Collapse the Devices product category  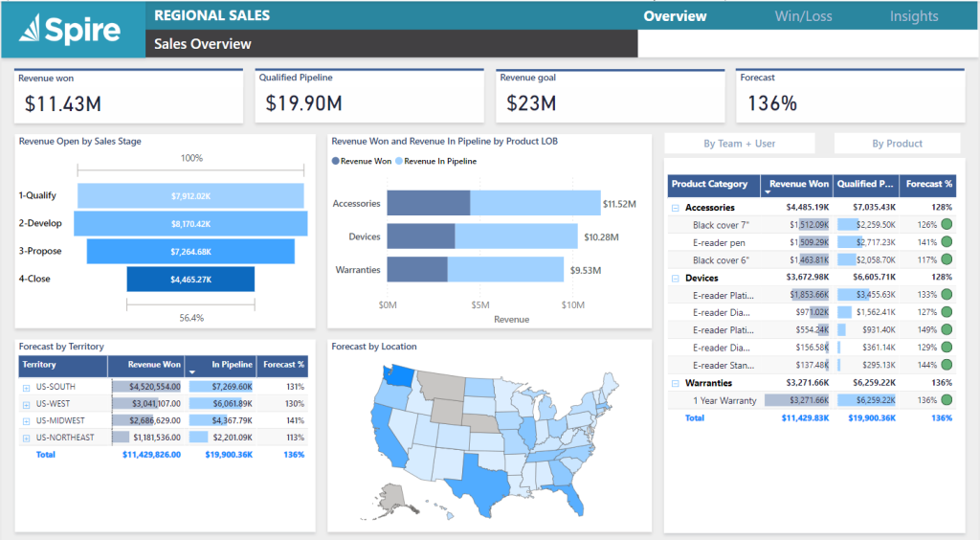[676, 279]
